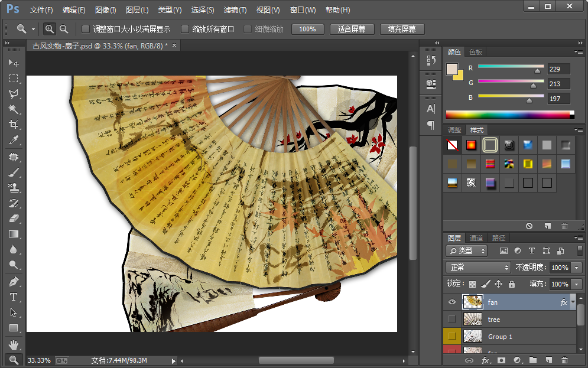588x368 pixels.
Task: Click the 适合屏幕 button
Action: tap(351, 29)
